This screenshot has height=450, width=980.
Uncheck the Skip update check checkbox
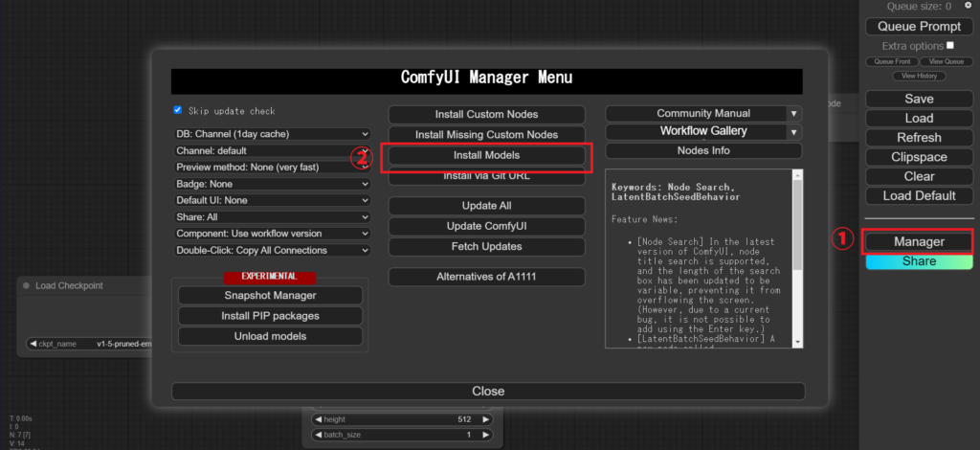[x=178, y=110]
